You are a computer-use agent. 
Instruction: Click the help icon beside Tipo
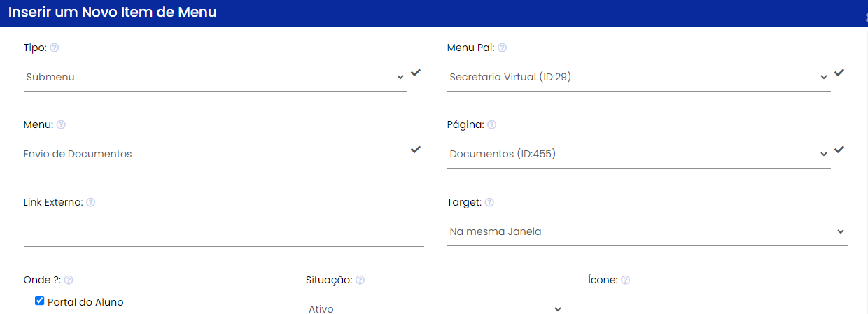[x=55, y=48]
